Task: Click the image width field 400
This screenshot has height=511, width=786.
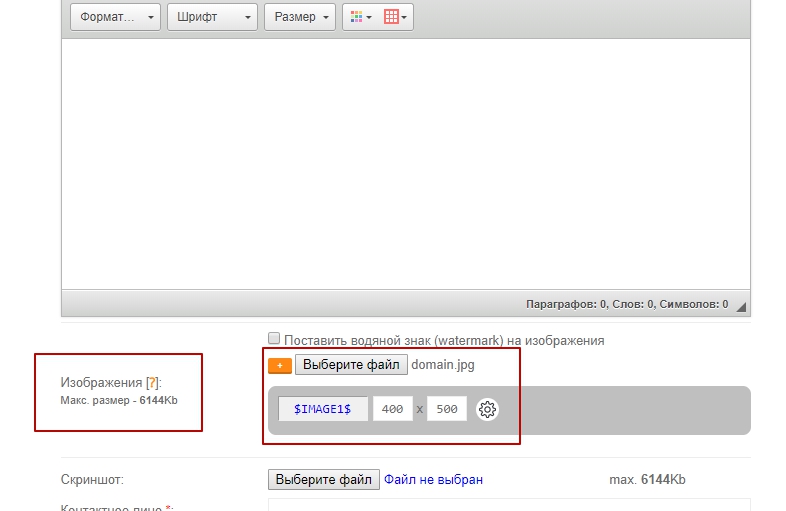Action: tap(393, 409)
